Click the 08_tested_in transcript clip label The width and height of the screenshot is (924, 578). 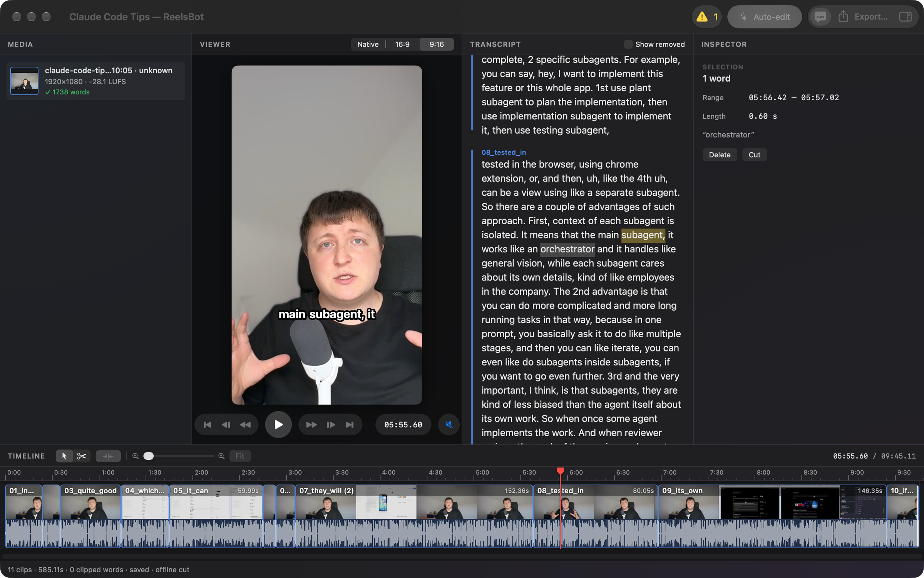504,152
